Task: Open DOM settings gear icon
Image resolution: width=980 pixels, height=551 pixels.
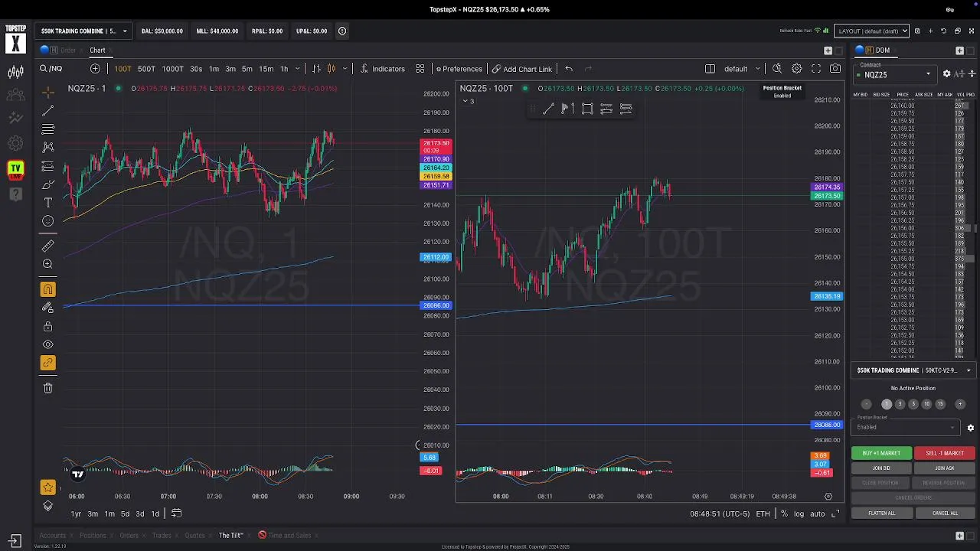Action: pos(946,74)
